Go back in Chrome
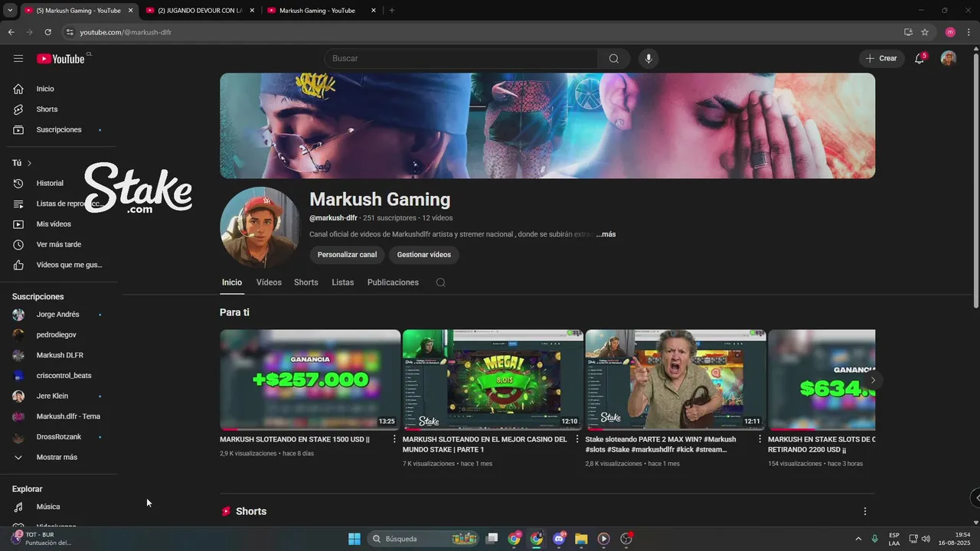Image resolution: width=980 pixels, height=551 pixels. point(11,32)
